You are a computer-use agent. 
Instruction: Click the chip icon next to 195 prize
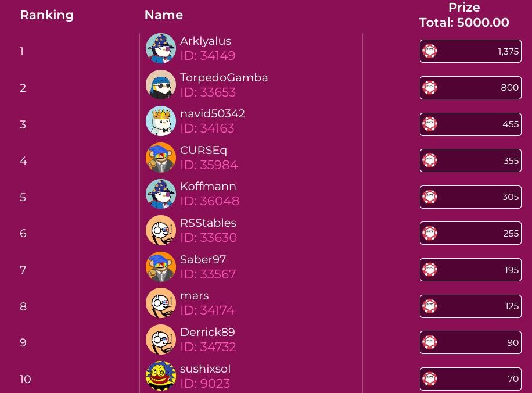(430, 270)
